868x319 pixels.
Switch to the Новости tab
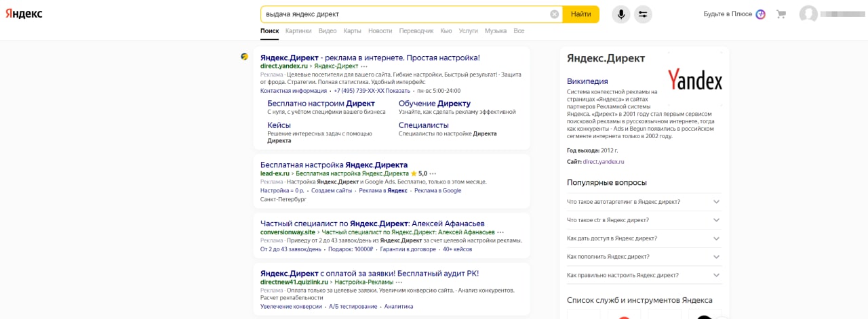pyautogui.click(x=380, y=31)
